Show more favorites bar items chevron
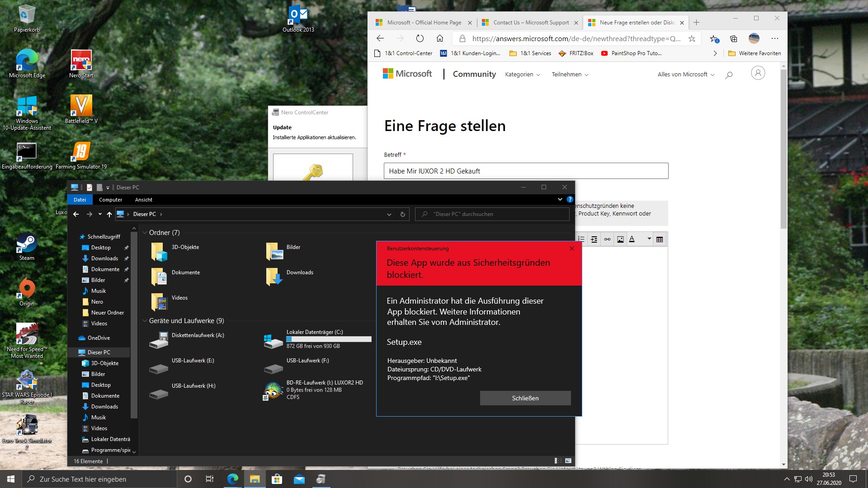 715,53
